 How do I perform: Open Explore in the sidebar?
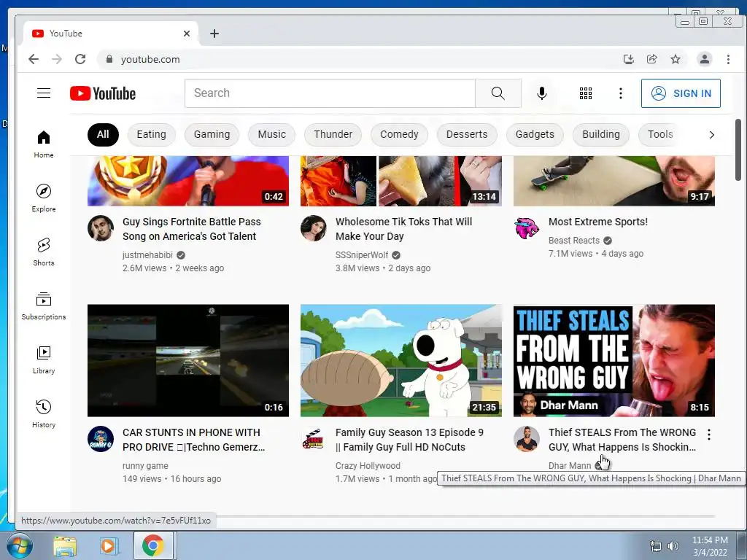coord(44,198)
